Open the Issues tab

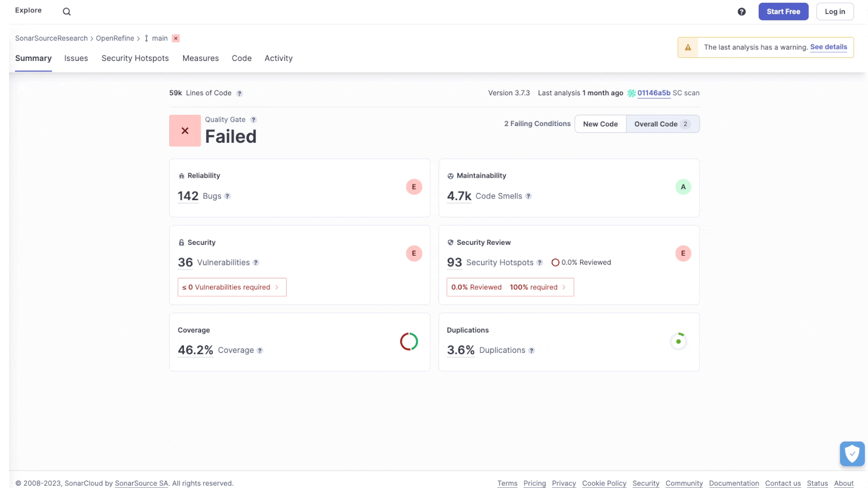[x=76, y=58]
